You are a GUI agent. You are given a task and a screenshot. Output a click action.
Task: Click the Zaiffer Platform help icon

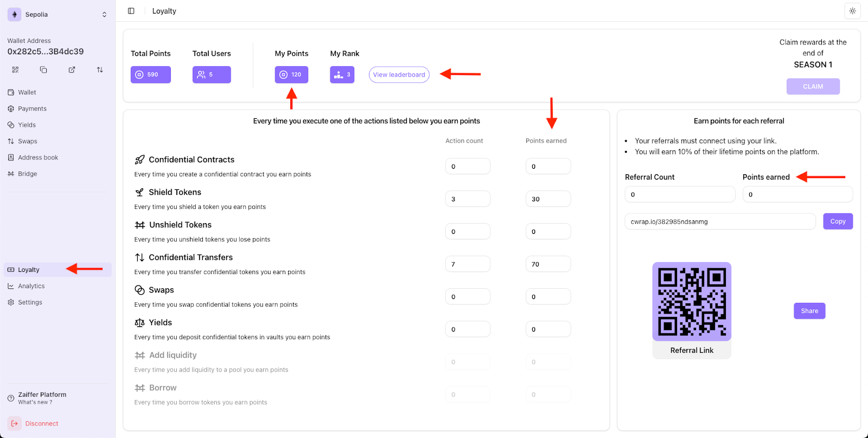tap(11, 398)
